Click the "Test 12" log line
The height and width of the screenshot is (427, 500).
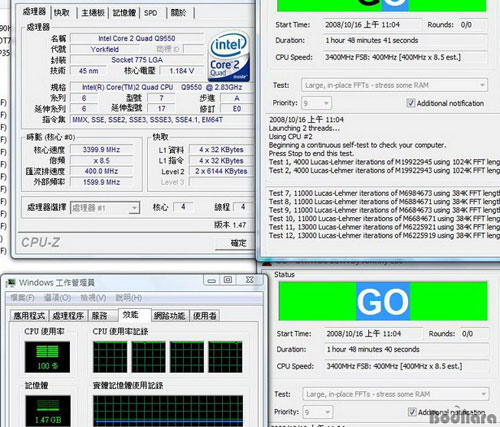385,235
